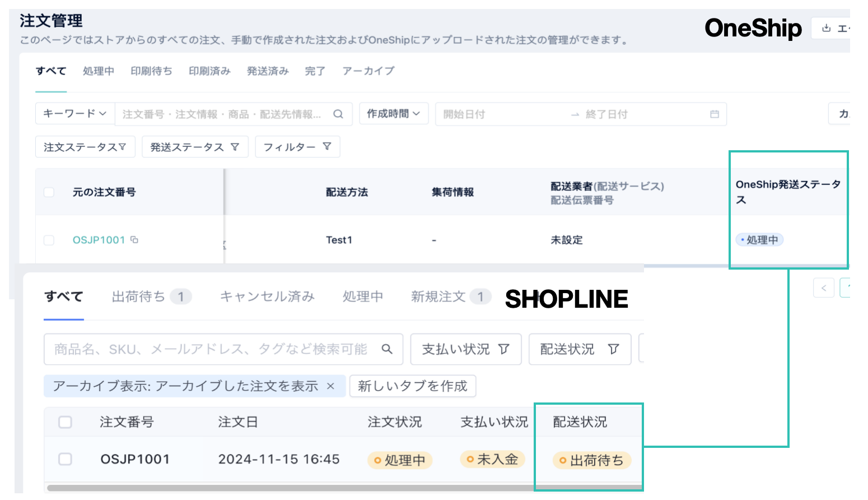Remove the archive display filter chip
Image resolution: width=868 pixels, height=500 pixels.
click(330, 386)
